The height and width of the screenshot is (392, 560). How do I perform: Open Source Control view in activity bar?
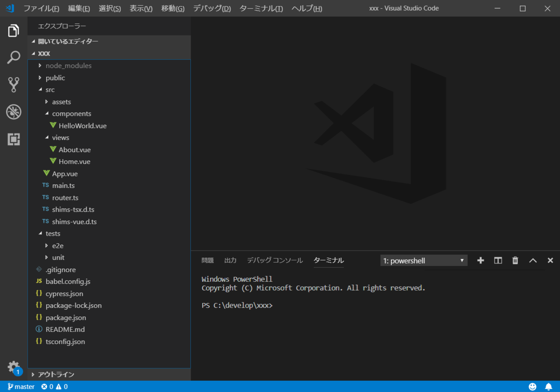[x=14, y=85]
